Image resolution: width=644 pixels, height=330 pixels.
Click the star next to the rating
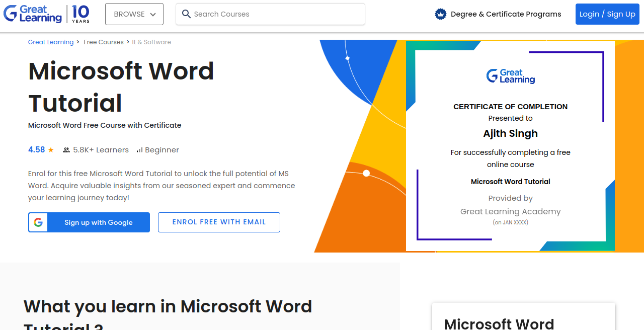click(50, 149)
